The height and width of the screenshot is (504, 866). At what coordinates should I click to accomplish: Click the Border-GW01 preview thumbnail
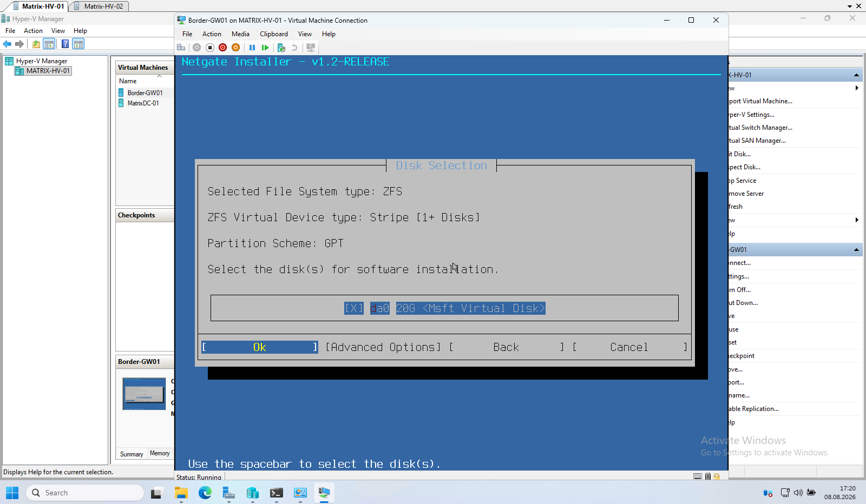click(144, 394)
